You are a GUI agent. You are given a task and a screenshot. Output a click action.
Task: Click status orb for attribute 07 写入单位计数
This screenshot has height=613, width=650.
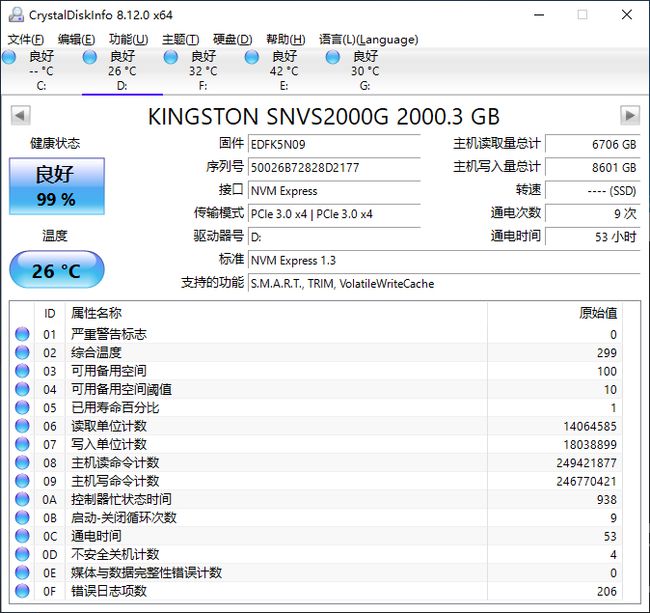pos(22,444)
